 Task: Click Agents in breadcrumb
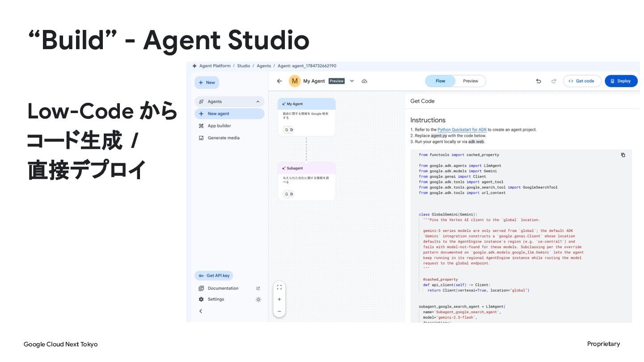click(264, 66)
